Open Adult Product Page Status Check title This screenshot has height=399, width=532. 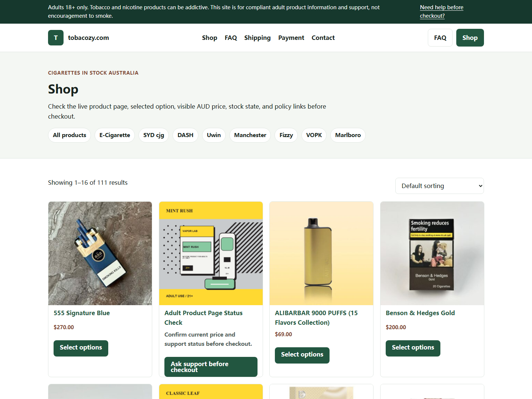click(204, 318)
